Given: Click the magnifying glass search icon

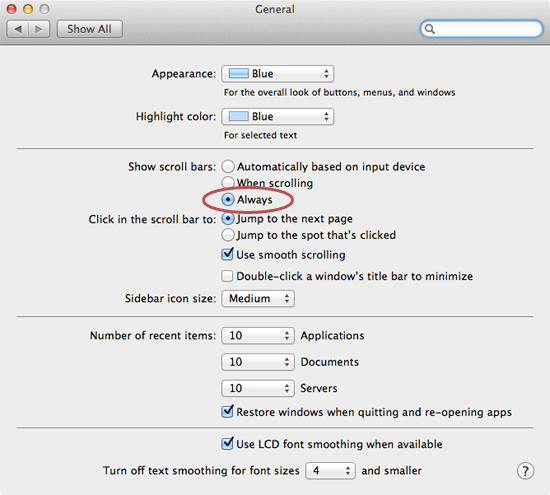Looking at the screenshot, I should coord(430,29).
